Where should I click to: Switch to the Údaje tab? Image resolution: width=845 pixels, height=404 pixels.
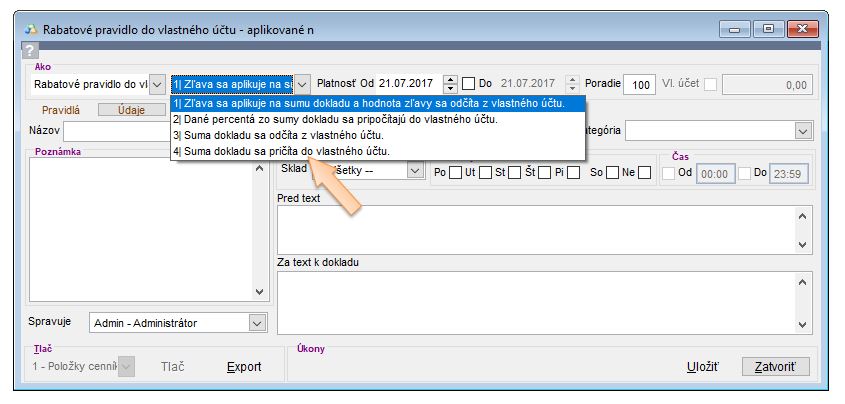130,110
